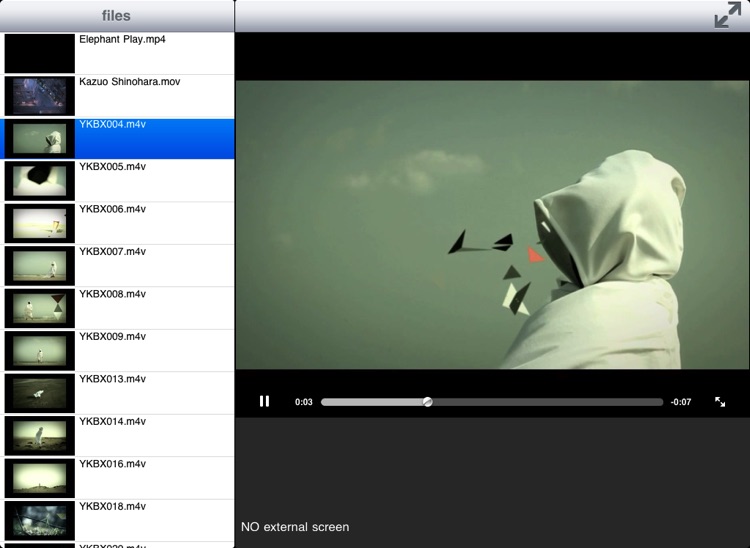
Task: Click the YKBX007.m4v thumbnail
Action: coord(40,265)
